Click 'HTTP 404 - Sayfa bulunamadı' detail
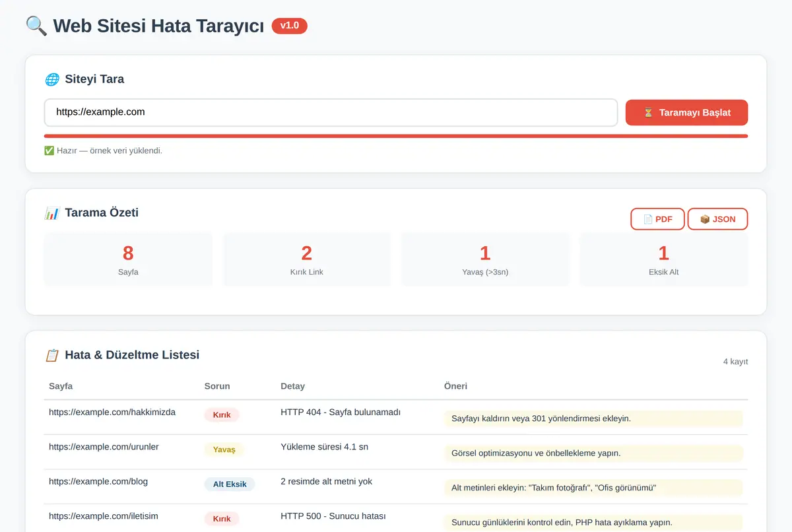 click(341, 412)
